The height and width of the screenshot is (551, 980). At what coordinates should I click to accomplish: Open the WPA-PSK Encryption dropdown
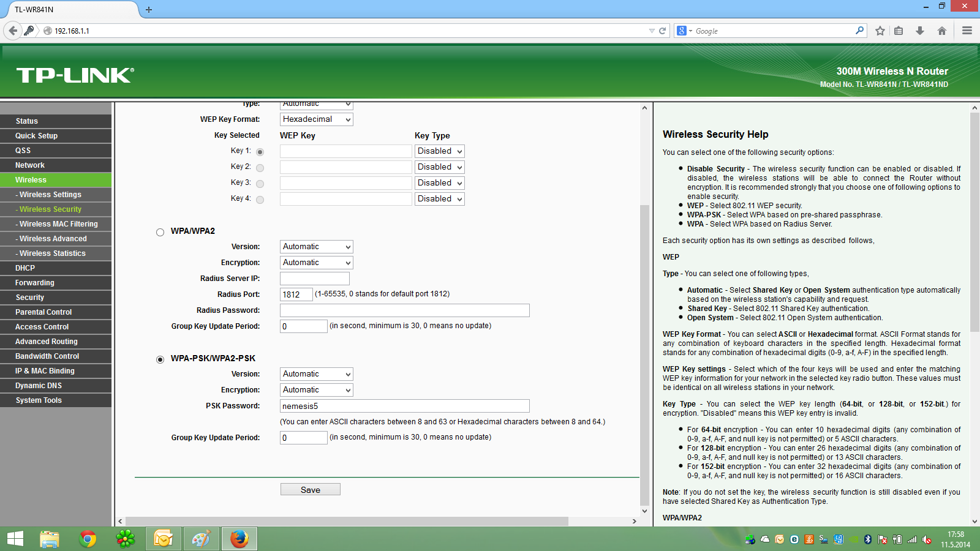point(317,390)
